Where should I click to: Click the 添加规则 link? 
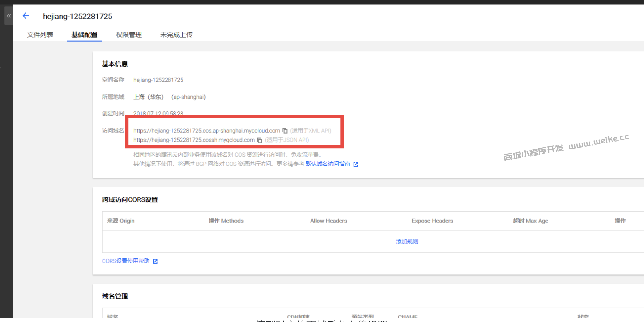[x=407, y=241]
